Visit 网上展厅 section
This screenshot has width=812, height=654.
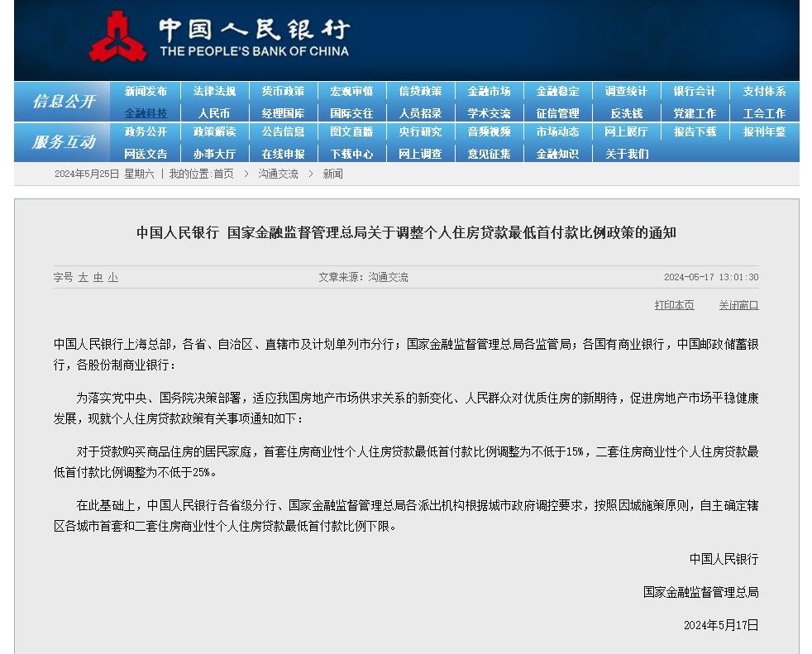pyautogui.click(x=626, y=131)
